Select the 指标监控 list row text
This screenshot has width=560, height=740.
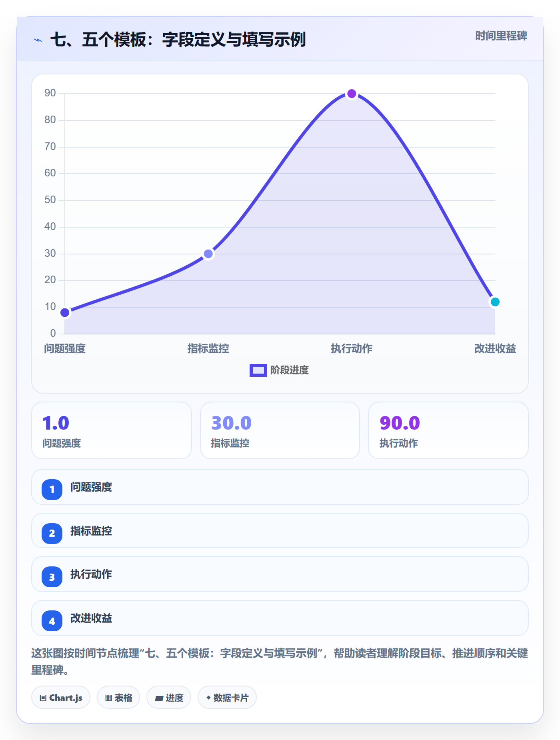tap(91, 531)
